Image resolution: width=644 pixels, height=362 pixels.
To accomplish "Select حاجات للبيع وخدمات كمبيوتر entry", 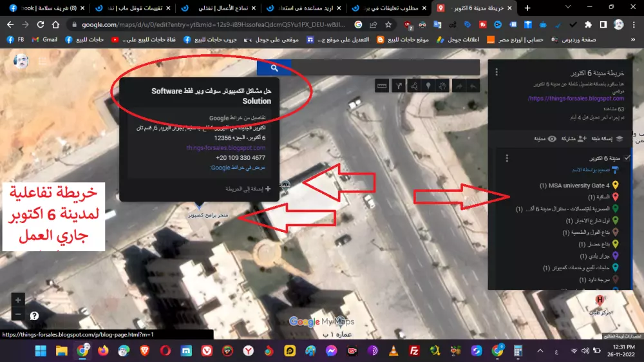I will (576, 268).
